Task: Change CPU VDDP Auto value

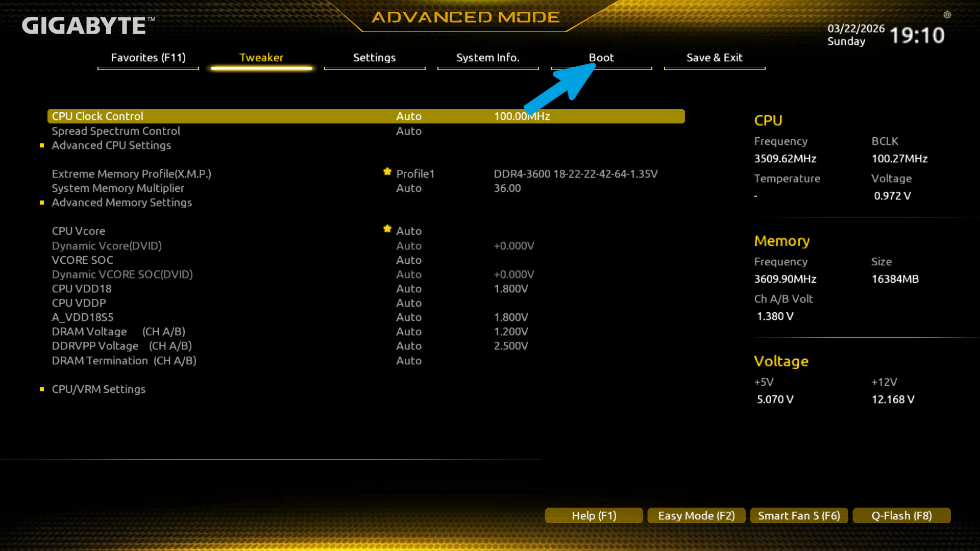Action: click(409, 303)
